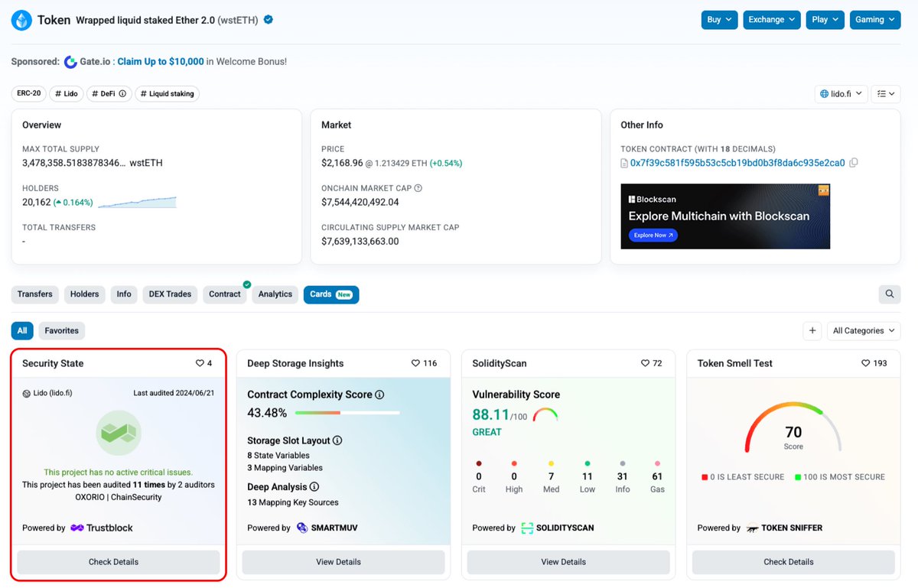Image resolution: width=918 pixels, height=588 pixels.
Task: Switch to the Holders tab
Action: tap(85, 294)
